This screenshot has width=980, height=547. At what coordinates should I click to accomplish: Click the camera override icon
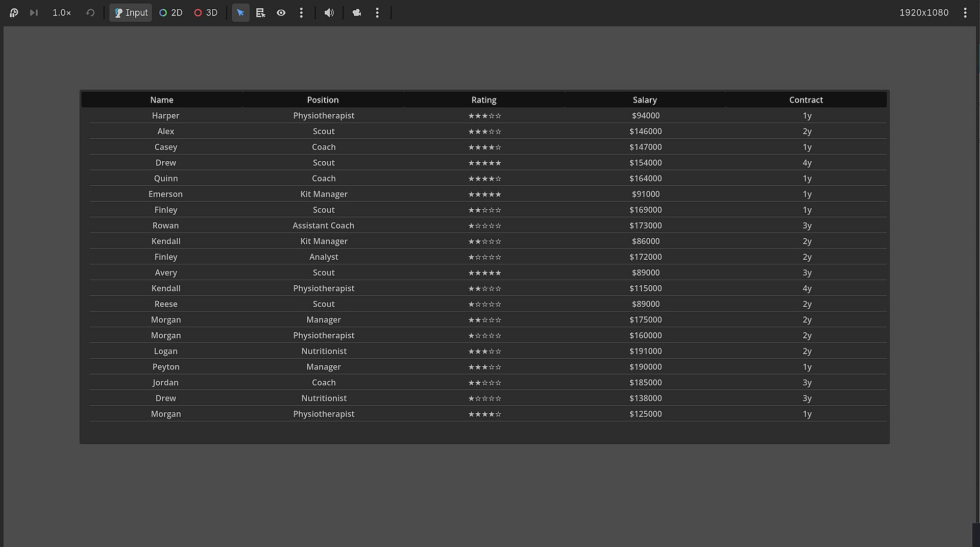[x=357, y=13]
